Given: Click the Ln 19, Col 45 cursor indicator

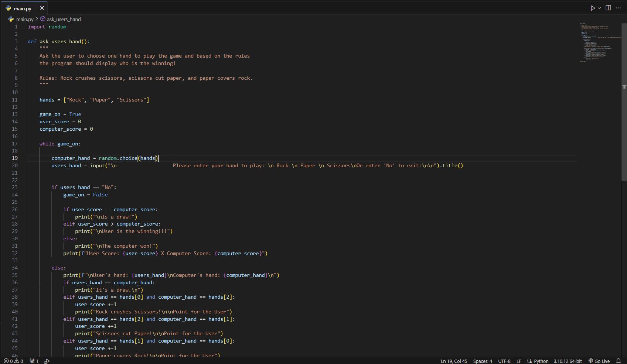Looking at the screenshot, I should [454, 361].
